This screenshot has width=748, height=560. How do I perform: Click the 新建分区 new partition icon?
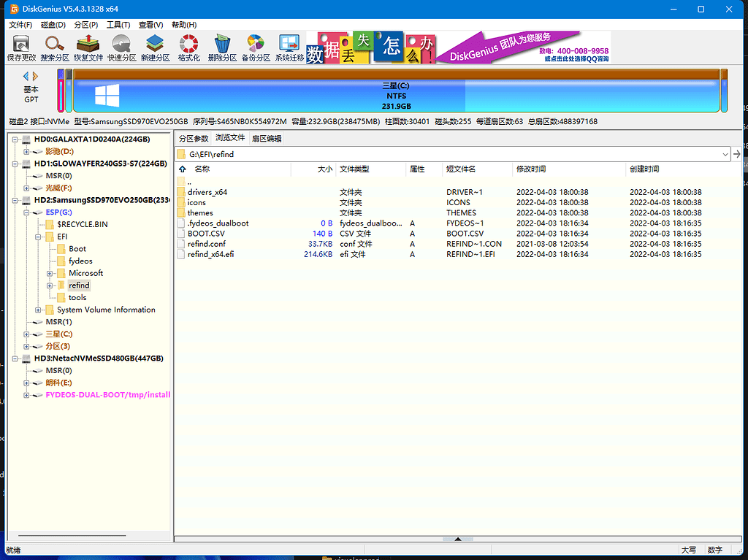pos(155,47)
